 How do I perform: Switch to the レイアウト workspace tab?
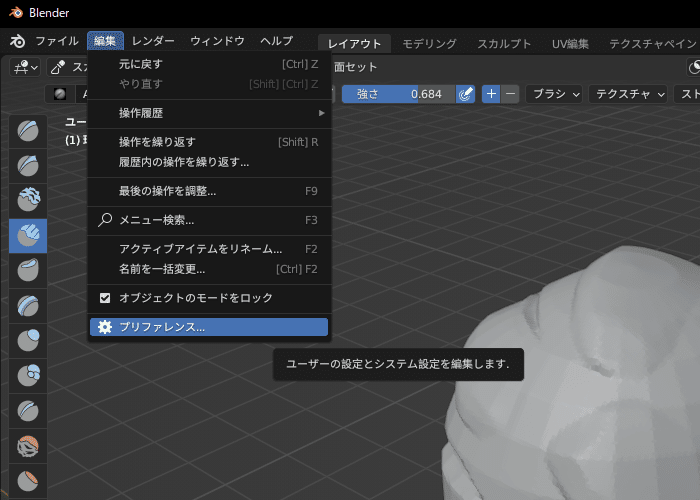[354, 44]
